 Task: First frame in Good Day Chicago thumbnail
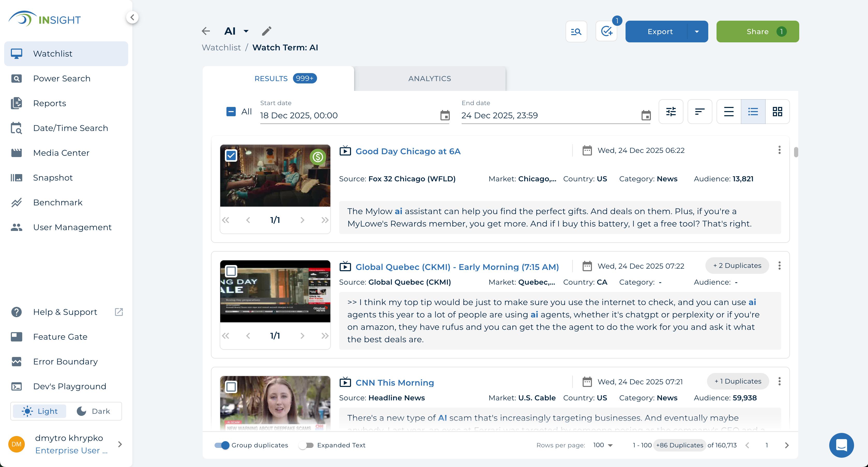click(x=225, y=220)
